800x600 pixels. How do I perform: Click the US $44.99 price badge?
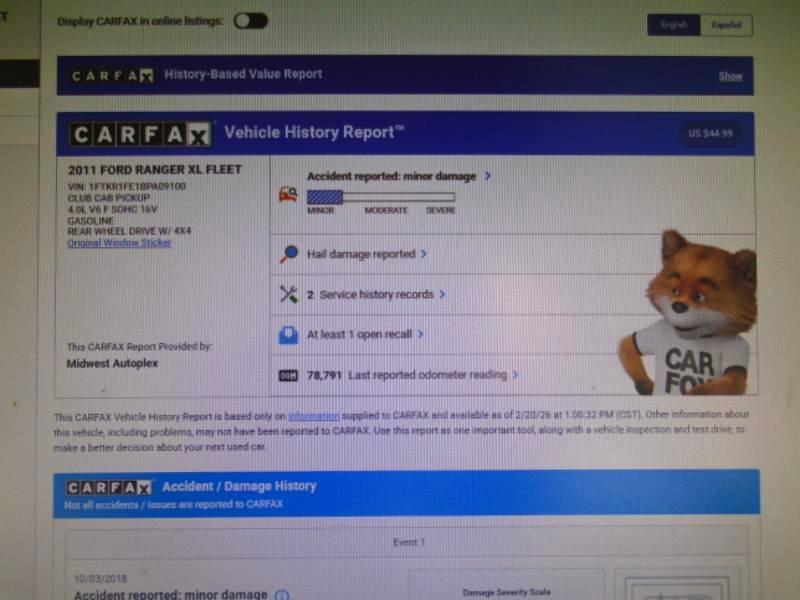[x=710, y=133]
